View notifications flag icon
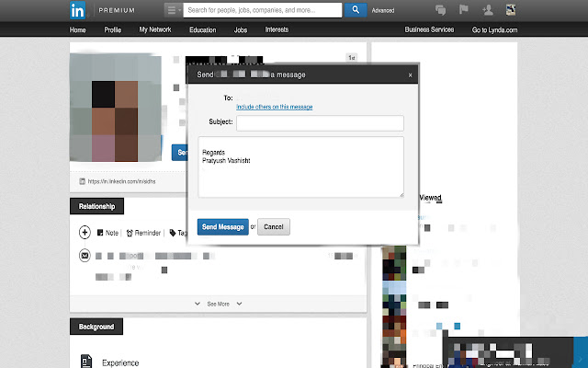Image resolution: width=588 pixels, height=368 pixels. pos(464,9)
